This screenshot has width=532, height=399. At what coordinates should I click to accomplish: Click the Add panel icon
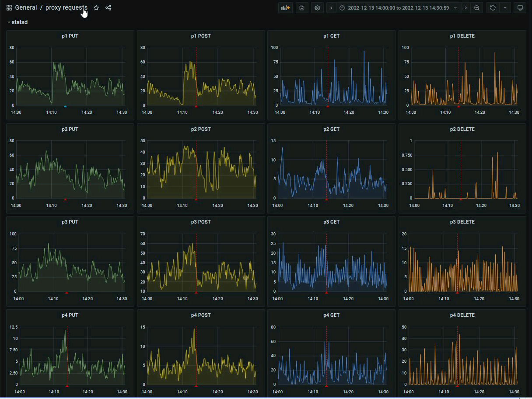point(286,8)
